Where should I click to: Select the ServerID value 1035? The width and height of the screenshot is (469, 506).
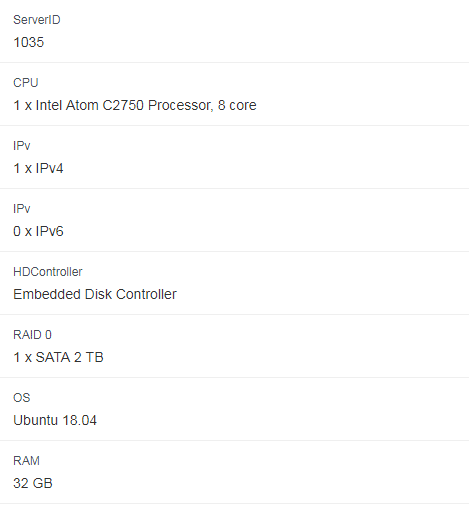(x=29, y=42)
